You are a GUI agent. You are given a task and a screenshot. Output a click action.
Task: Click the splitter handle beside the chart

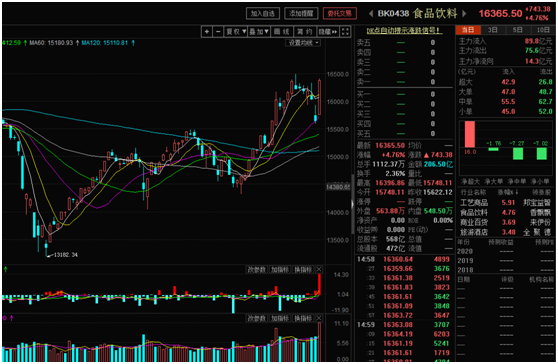point(353,204)
